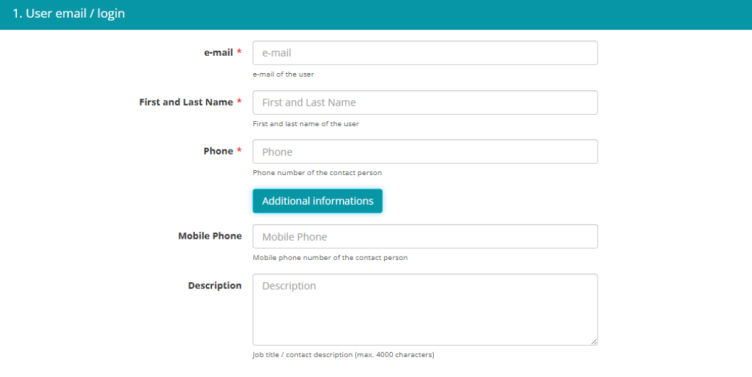Click "Phone number of the contact person" hint

point(317,173)
